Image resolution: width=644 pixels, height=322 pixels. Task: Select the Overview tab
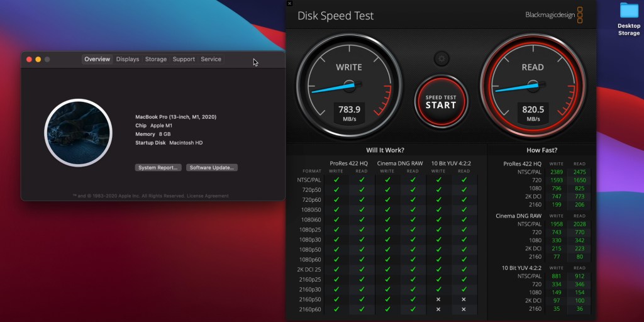click(97, 59)
